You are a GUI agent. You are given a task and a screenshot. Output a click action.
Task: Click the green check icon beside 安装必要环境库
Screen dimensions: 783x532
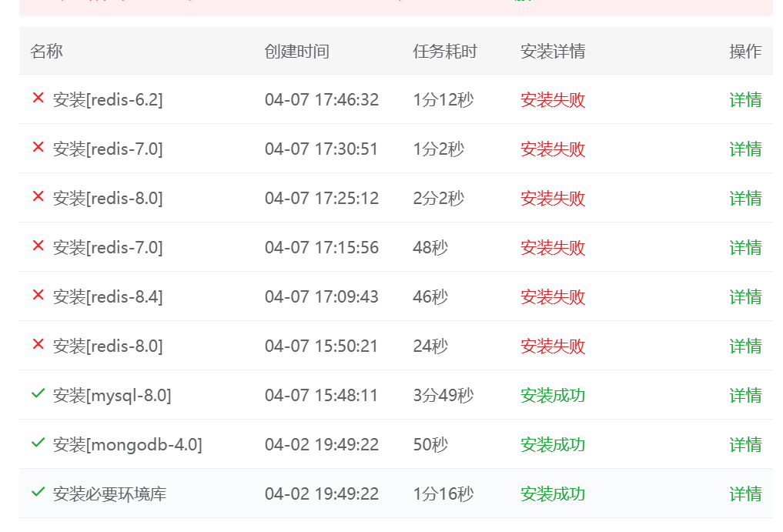[x=38, y=491]
